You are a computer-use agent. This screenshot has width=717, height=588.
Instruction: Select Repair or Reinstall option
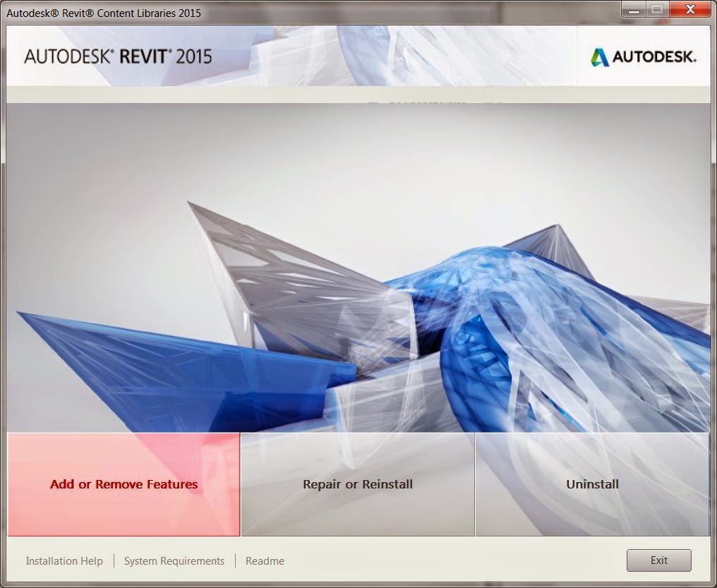click(x=358, y=484)
